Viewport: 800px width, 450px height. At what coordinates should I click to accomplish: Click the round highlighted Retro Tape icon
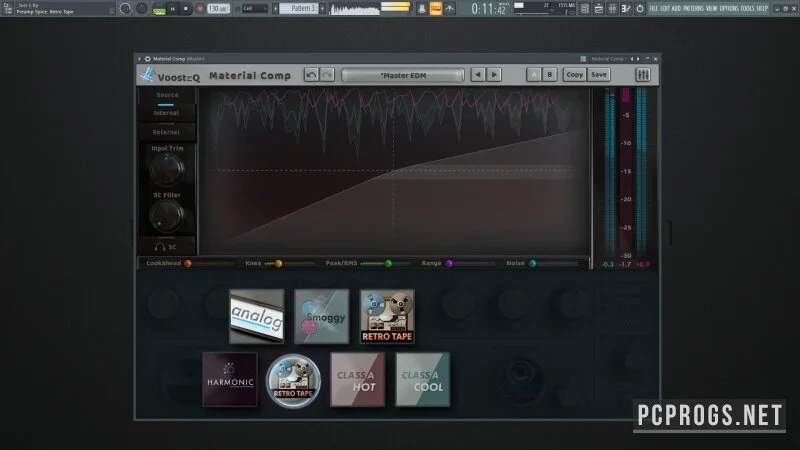click(x=293, y=381)
